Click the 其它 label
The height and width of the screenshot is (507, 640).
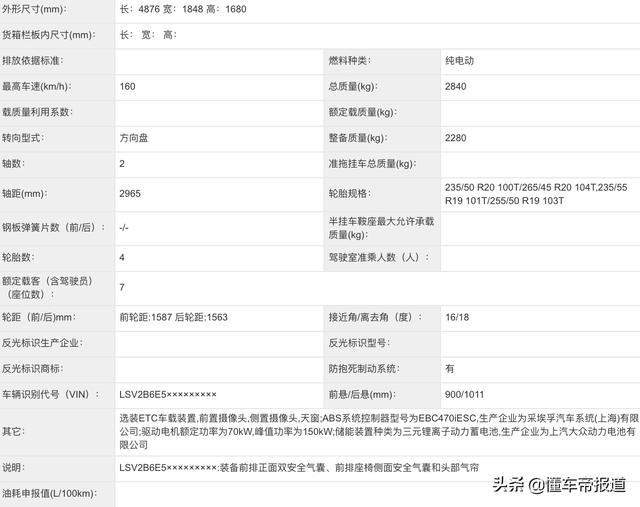(13, 431)
